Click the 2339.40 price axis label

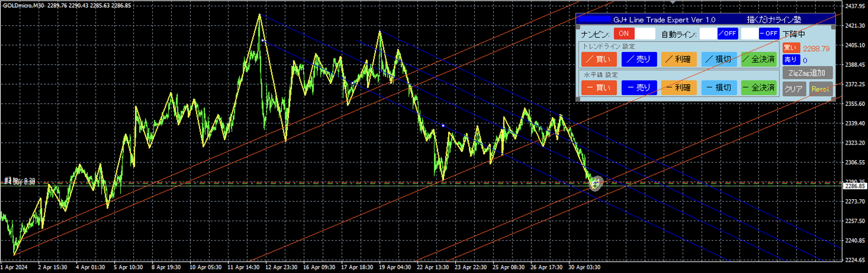point(855,123)
